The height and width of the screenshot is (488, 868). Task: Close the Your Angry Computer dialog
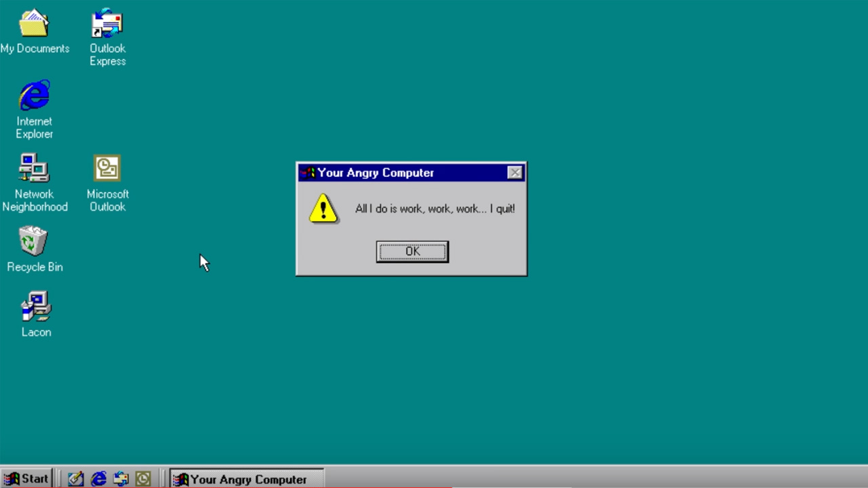pyautogui.click(x=515, y=173)
